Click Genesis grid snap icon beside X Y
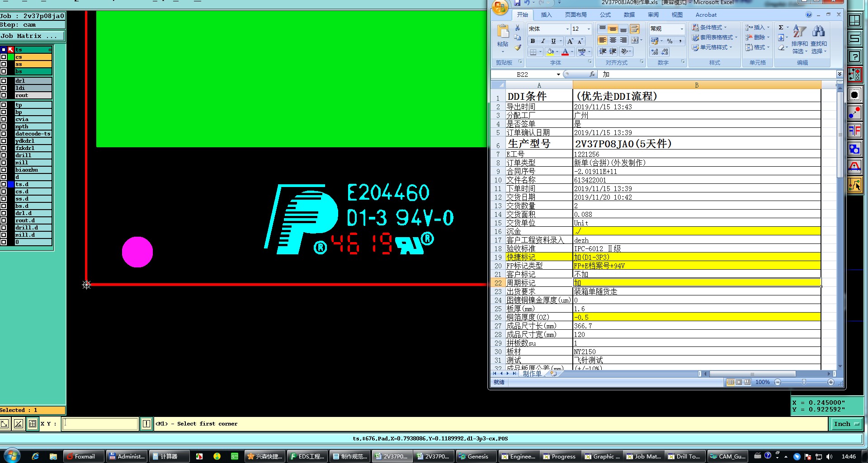 tap(33, 424)
